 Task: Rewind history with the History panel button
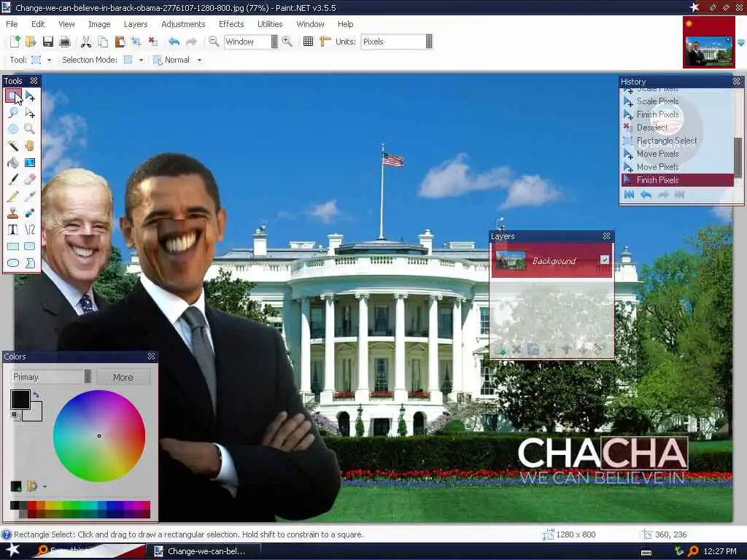pos(630,194)
